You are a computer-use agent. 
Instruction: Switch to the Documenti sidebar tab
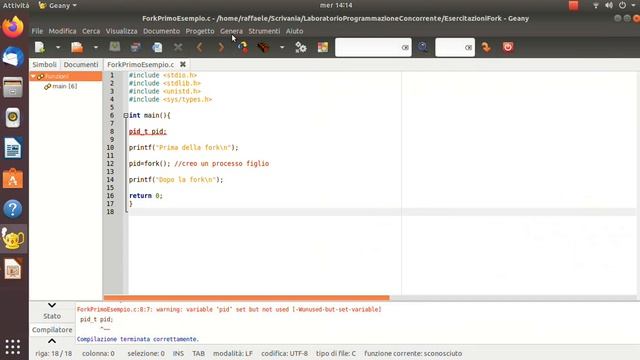coord(81,64)
